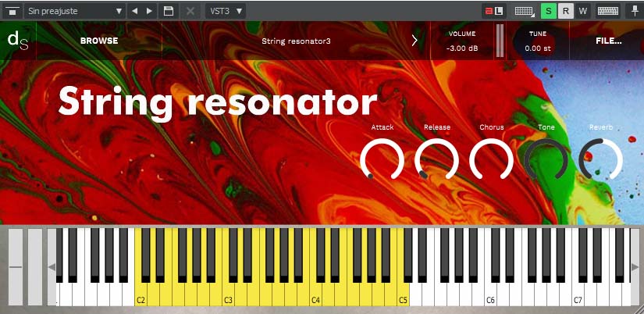Click the save preset floppy disk icon
This screenshot has height=314, width=644.
[x=169, y=11]
